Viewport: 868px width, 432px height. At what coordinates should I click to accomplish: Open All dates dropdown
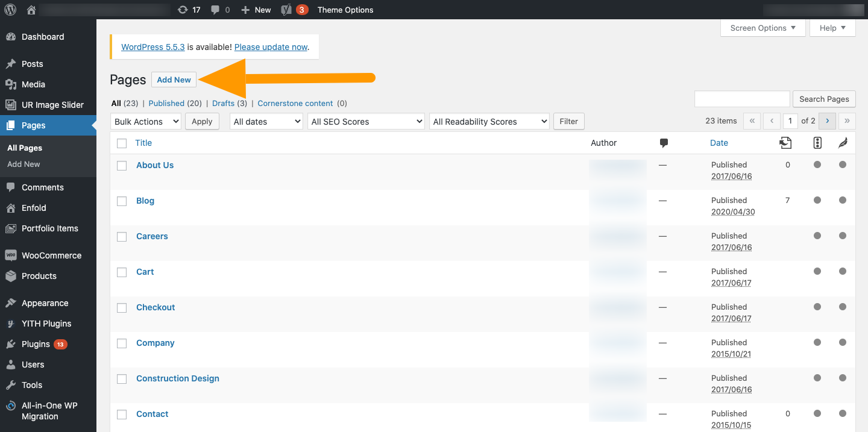pyautogui.click(x=266, y=121)
